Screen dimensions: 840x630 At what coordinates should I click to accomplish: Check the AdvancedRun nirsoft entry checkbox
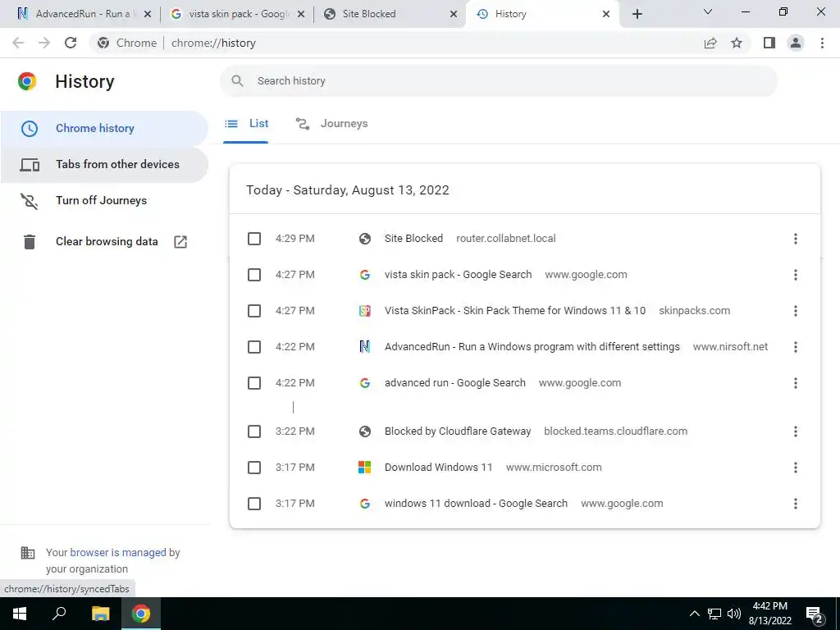pos(254,347)
